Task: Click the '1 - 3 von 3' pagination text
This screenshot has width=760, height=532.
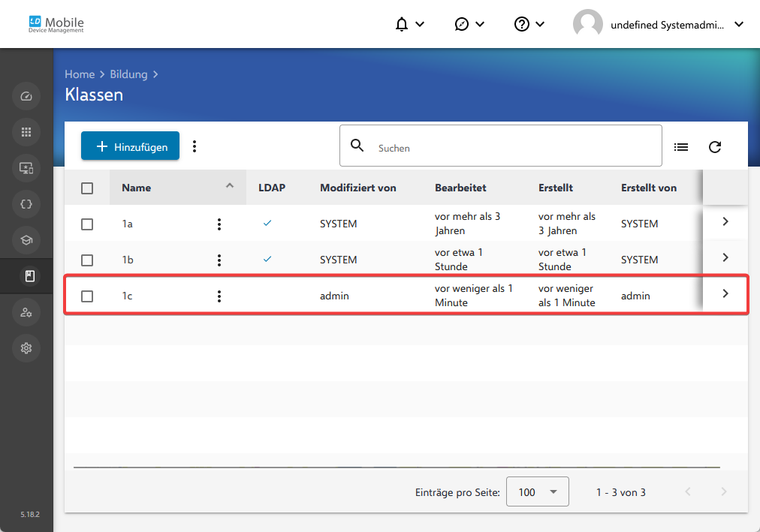Action: pyautogui.click(x=621, y=492)
